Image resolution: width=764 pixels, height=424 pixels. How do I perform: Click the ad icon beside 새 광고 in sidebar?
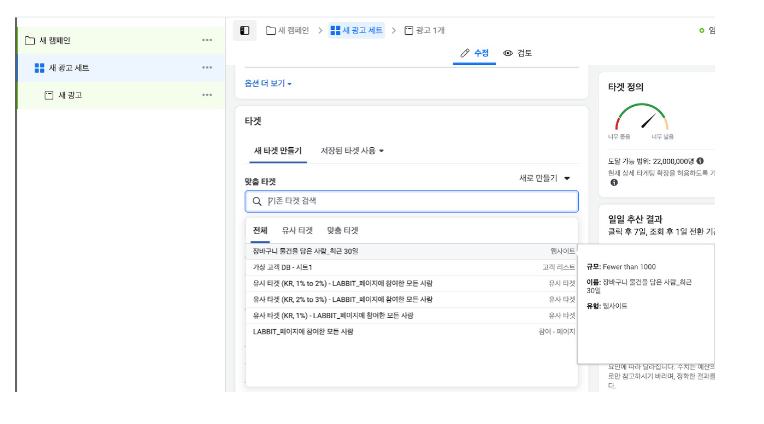point(49,95)
